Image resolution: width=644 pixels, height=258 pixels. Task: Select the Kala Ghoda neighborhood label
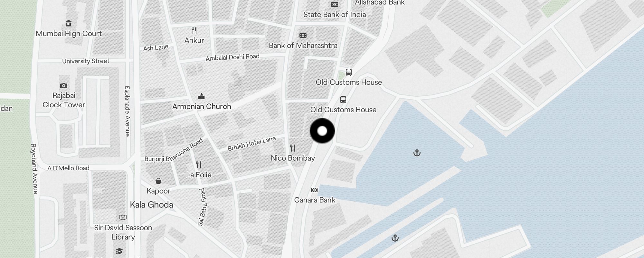(x=151, y=204)
